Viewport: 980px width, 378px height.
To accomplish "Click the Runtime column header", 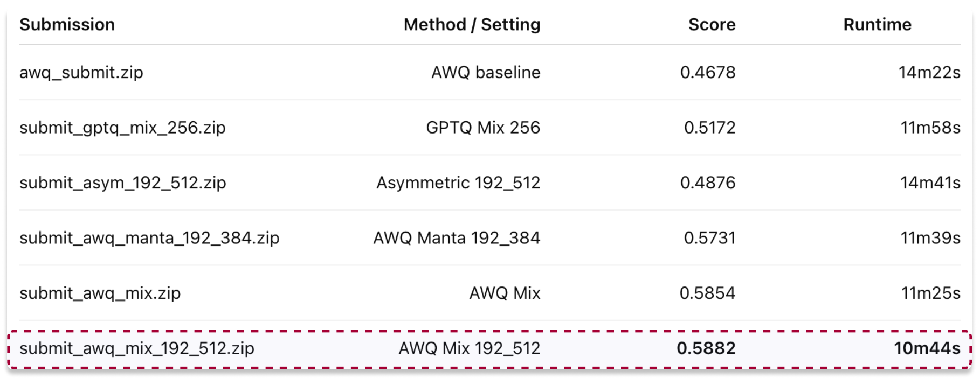I will click(877, 25).
